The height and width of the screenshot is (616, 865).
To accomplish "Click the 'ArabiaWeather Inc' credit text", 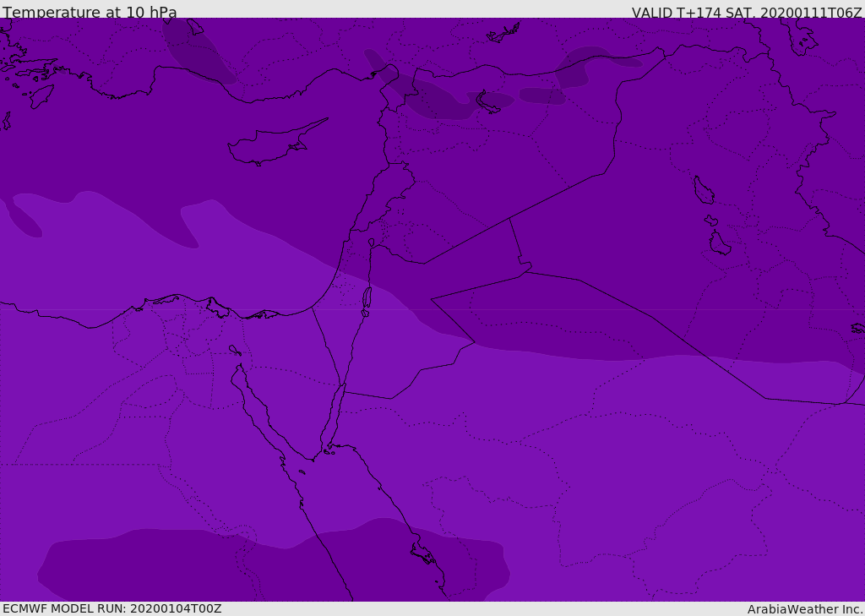I will pyautogui.click(x=805, y=609).
